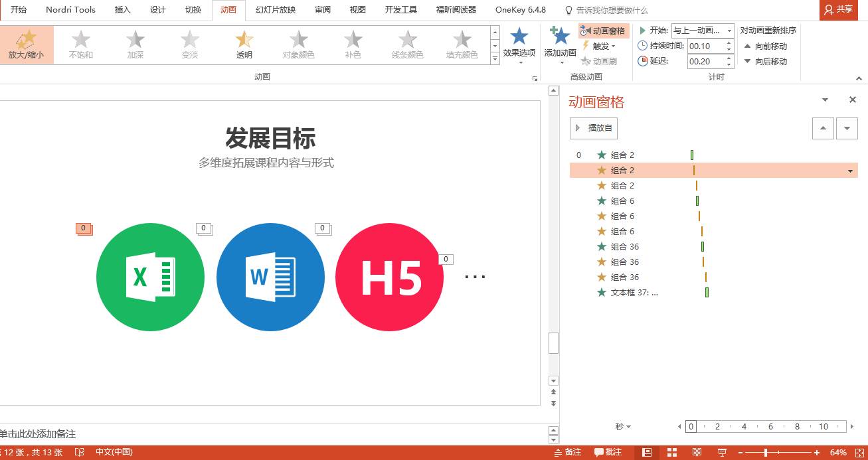Click the 播放自 play from button
This screenshot has width=868, height=460.
tap(594, 128)
